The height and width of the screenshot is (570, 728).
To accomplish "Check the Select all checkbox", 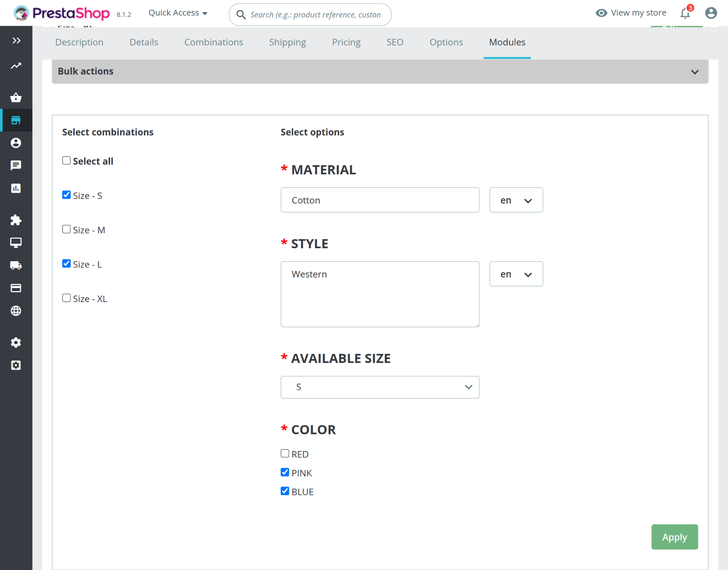I will [66, 161].
